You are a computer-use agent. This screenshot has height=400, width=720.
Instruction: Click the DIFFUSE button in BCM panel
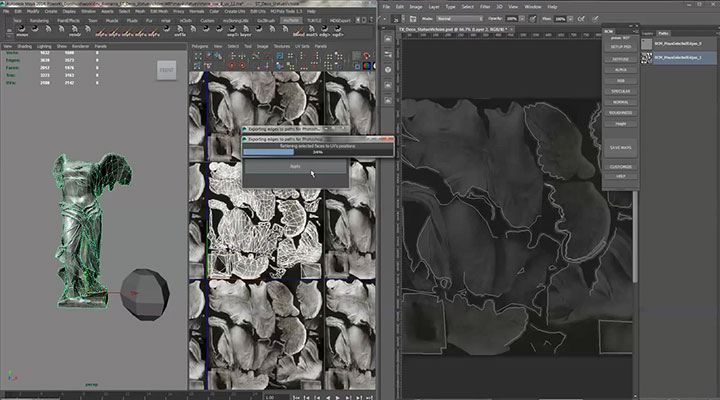coord(620,59)
